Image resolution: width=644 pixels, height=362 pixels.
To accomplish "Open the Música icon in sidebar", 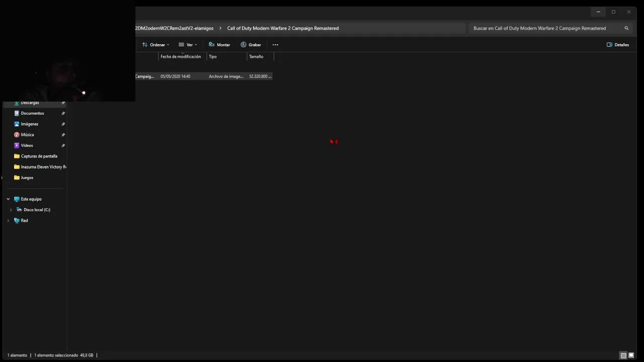I will coord(17,135).
